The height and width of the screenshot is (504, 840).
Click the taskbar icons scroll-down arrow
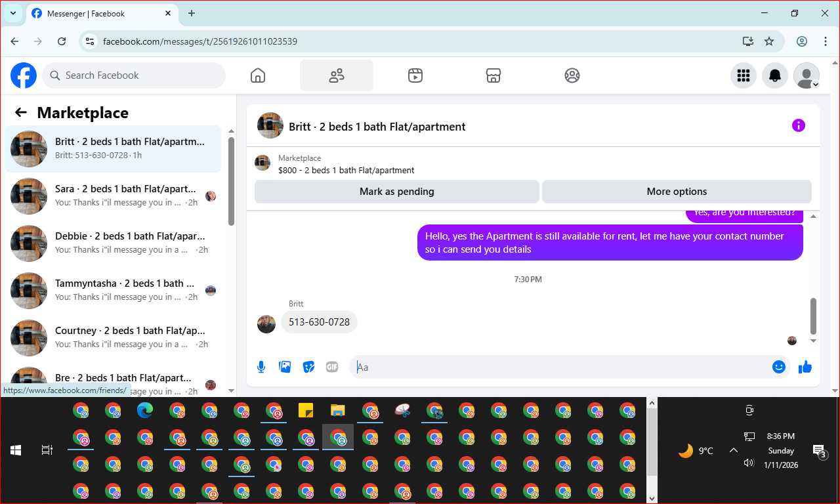[x=652, y=498]
